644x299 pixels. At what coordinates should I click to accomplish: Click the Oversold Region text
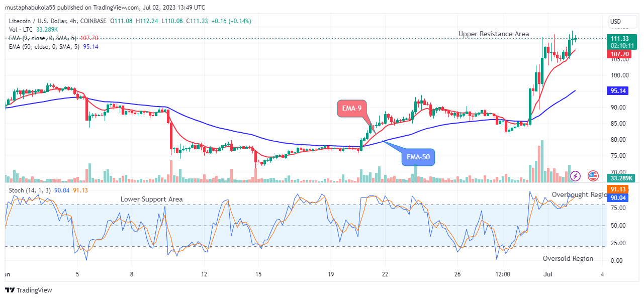pyautogui.click(x=568, y=258)
